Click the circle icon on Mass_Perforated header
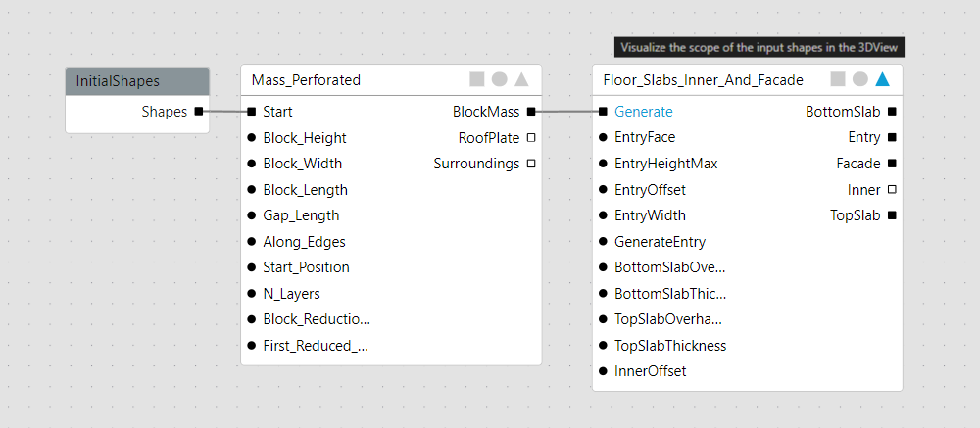This screenshot has height=428, width=980. click(x=499, y=79)
